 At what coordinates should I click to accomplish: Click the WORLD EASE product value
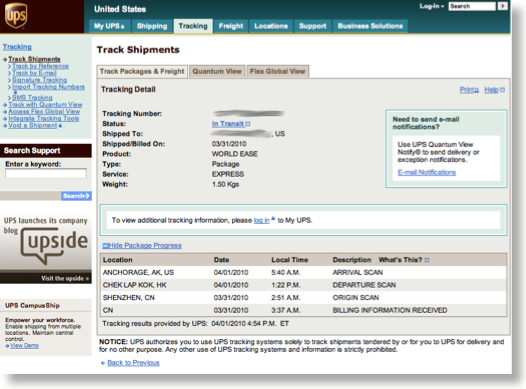[x=234, y=154]
